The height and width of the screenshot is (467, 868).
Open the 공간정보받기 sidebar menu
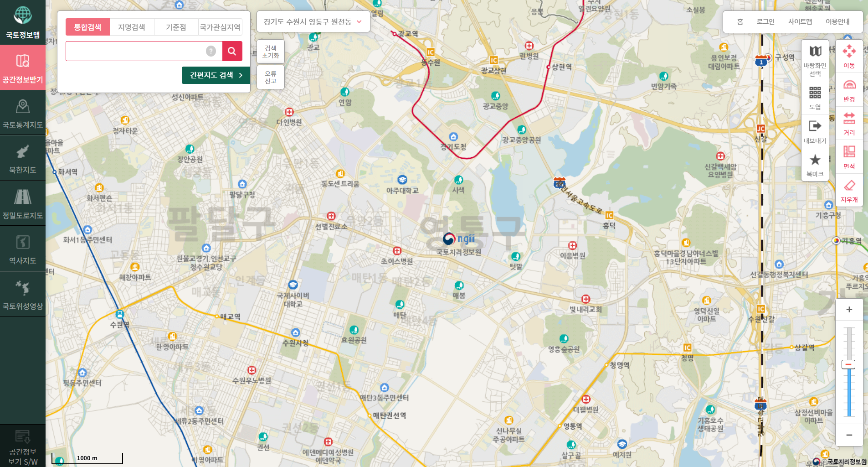coord(23,67)
